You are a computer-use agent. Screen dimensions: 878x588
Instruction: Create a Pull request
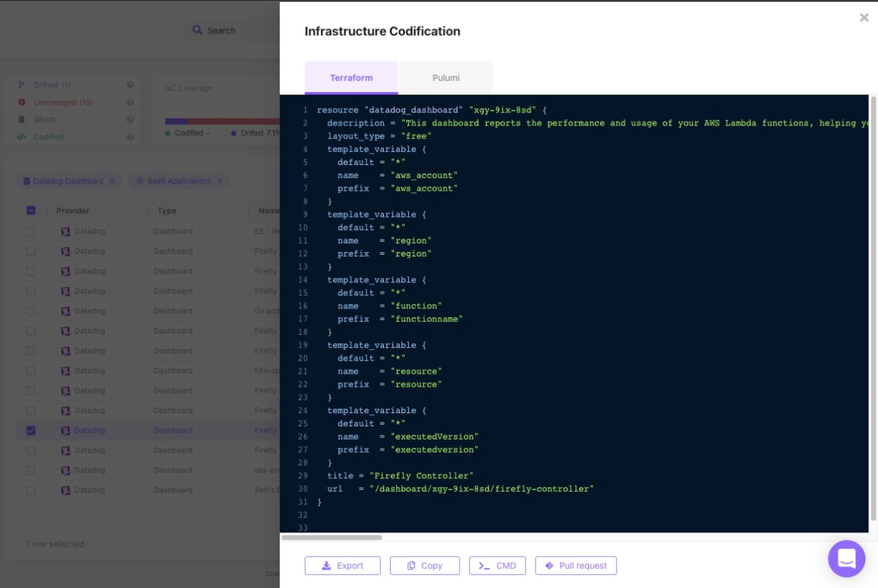(576, 566)
